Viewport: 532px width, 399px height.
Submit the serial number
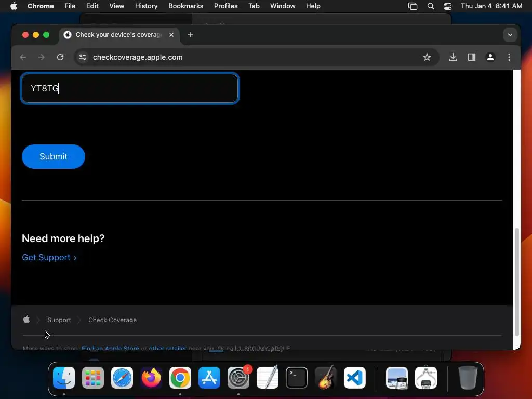pos(54,156)
